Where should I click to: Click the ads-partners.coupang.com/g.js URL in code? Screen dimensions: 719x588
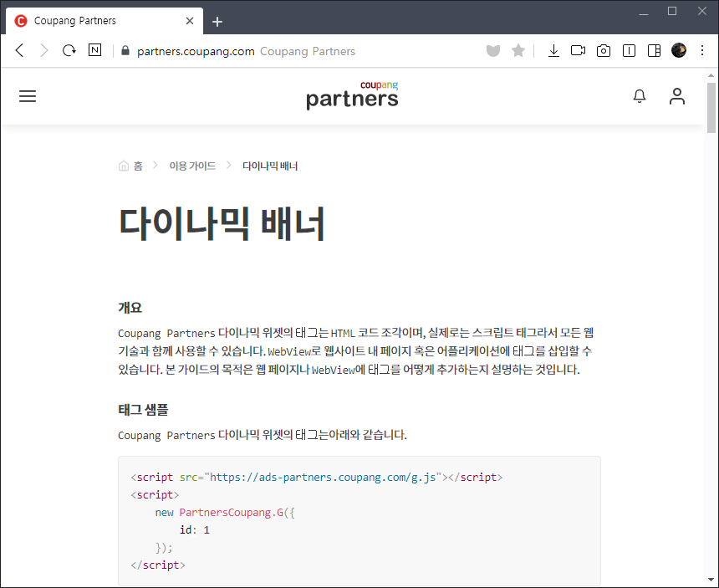point(323,477)
